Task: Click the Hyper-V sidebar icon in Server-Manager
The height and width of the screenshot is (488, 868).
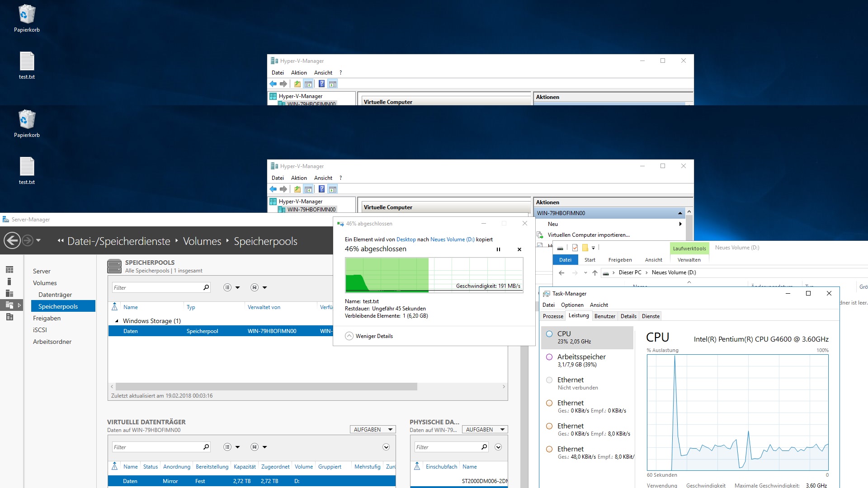Action: [x=9, y=317]
